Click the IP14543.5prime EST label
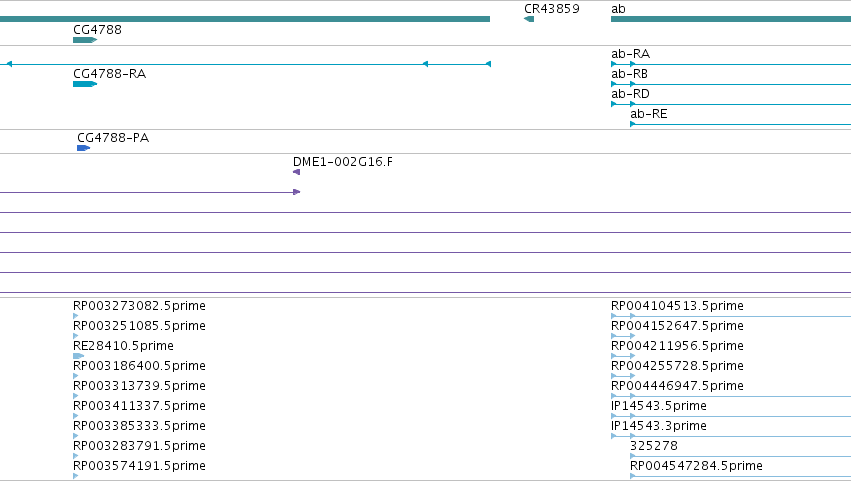This screenshot has width=851, height=481. [659, 406]
